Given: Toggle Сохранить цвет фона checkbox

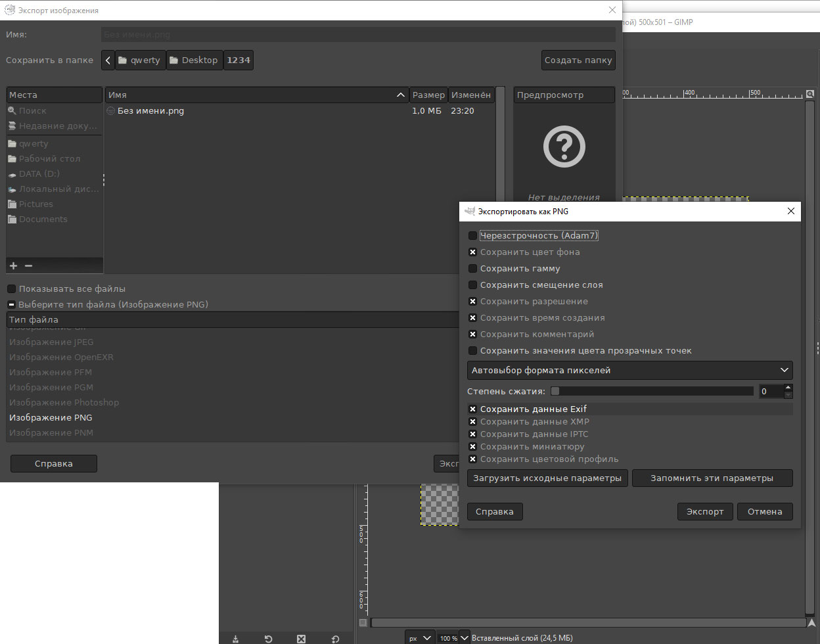Looking at the screenshot, I should 472,252.
